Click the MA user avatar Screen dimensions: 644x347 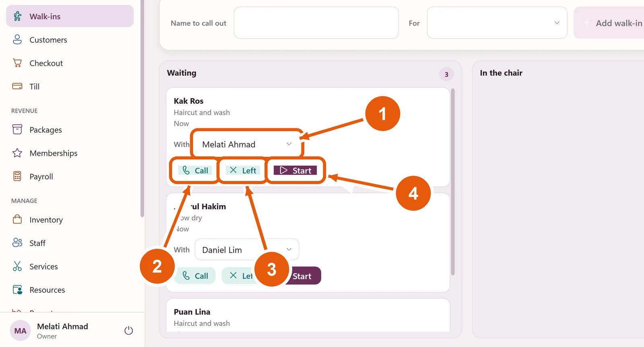20,331
